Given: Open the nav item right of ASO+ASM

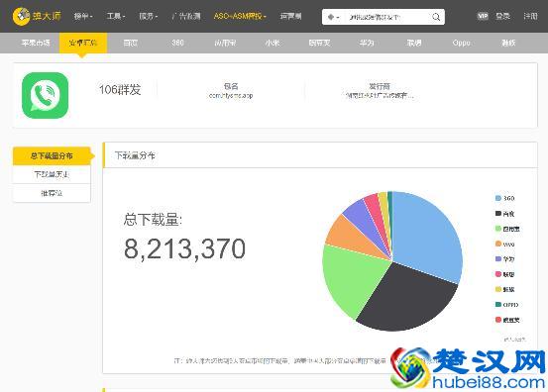Looking at the screenshot, I should [290, 16].
